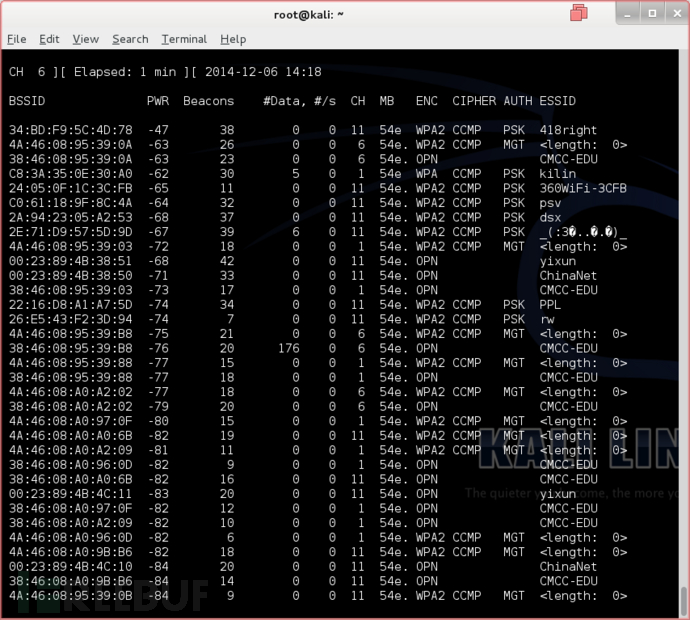Open the Help menu
This screenshot has height=620, width=690.
233,39
